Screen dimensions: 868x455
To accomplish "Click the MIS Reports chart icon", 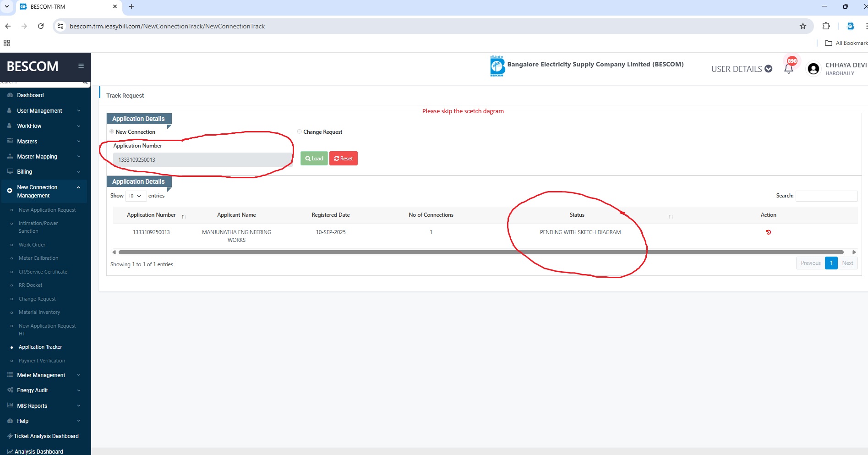I will 10,406.
